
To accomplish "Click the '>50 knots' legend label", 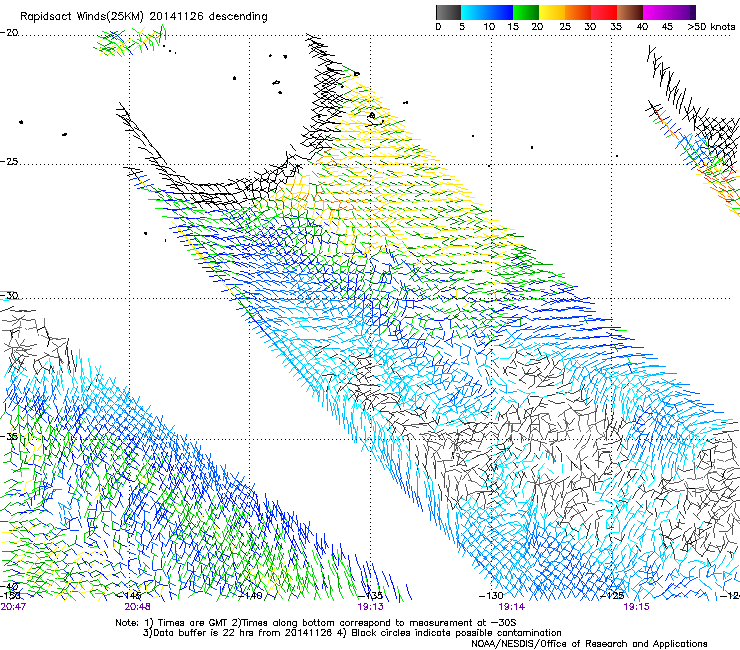I will pos(711,26).
